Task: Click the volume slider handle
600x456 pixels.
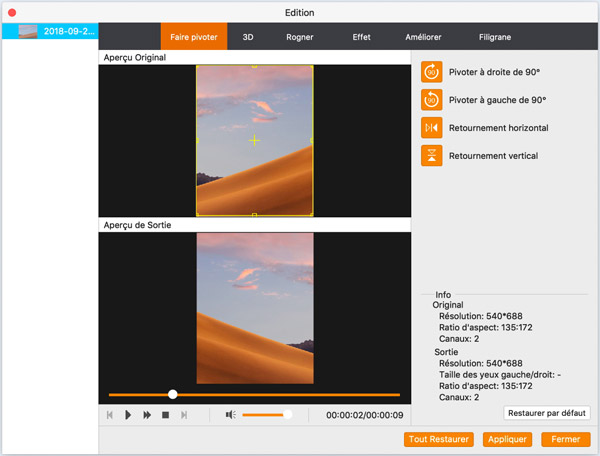Action: tap(287, 414)
